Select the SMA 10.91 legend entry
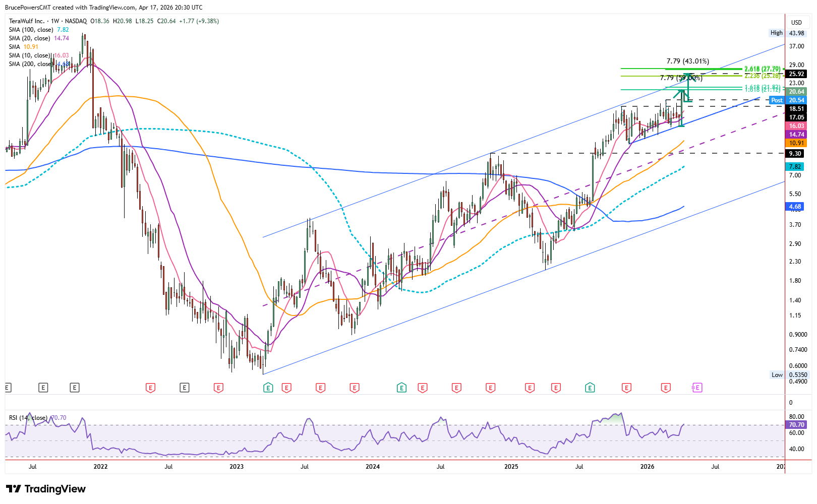The image size is (817, 504). [24, 47]
